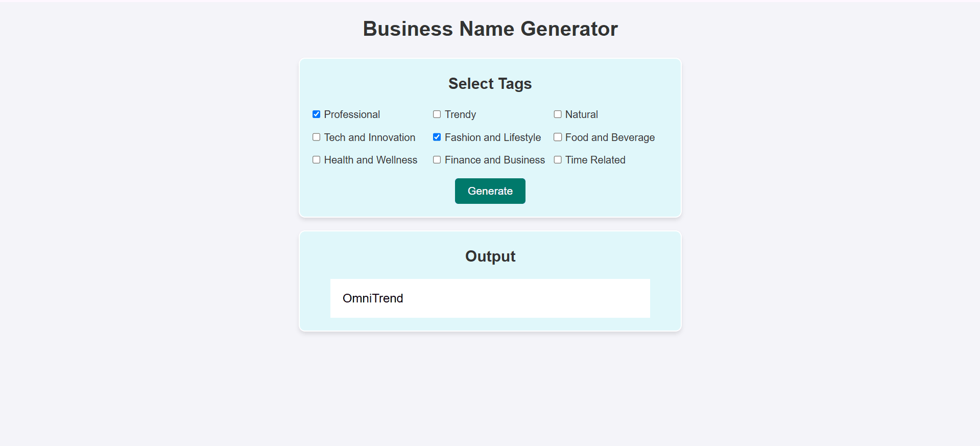The width and height of the screenshot is (980, 446).
Task: Click the generated name OmniTrend text
Action: (373, 298)
